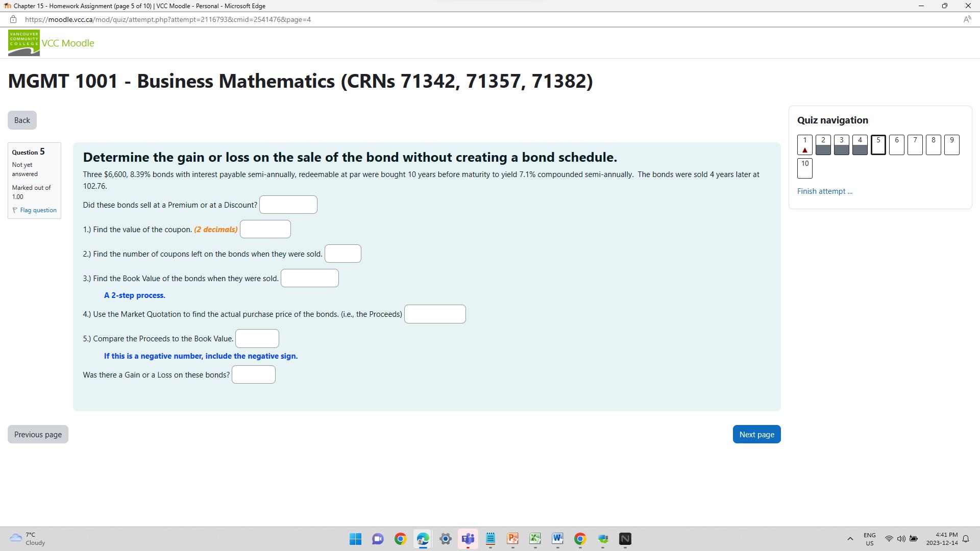
Task: Click the 'Quiz navigation' heading
Action: [832, 120]
